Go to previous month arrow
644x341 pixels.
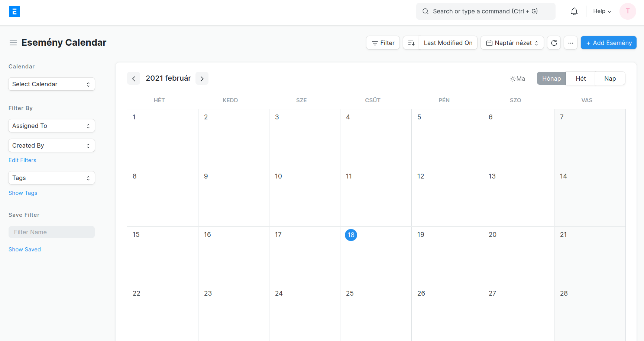coord(133,78)
